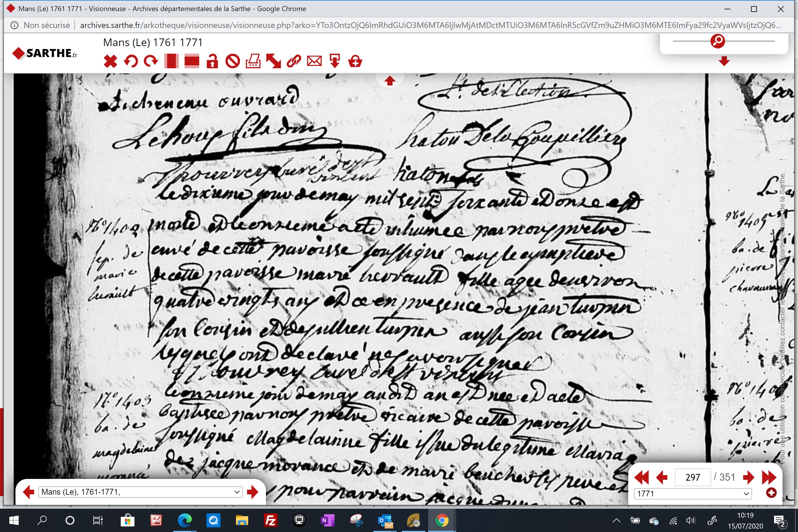The height and width of the screenshot is (532, 798).
Task: Rotate the image clockwise
Action: point(151,62)
